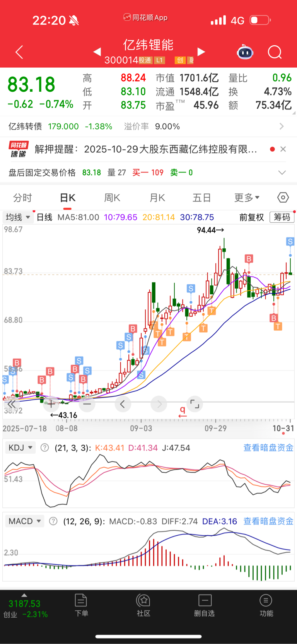
Task: Dismiss the 解押提醒 notification with X
Action: pyautogui.click(x=283, y=149)
